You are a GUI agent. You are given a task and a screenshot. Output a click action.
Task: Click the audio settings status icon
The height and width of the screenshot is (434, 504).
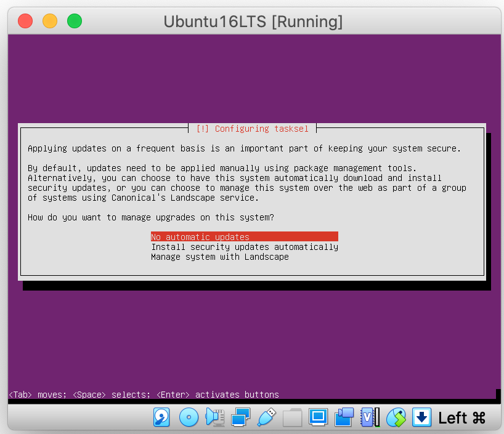coord(214,417)
